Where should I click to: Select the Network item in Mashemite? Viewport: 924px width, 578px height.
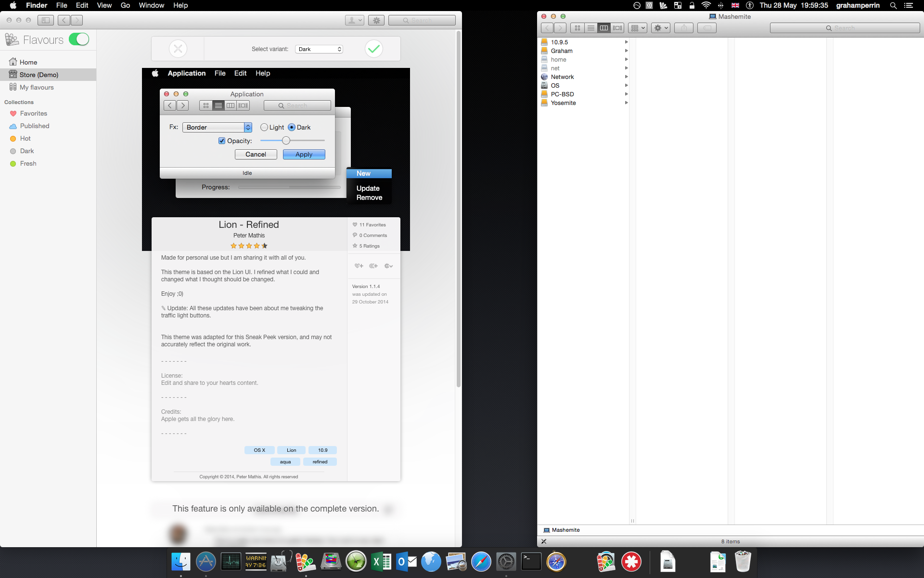584,77
